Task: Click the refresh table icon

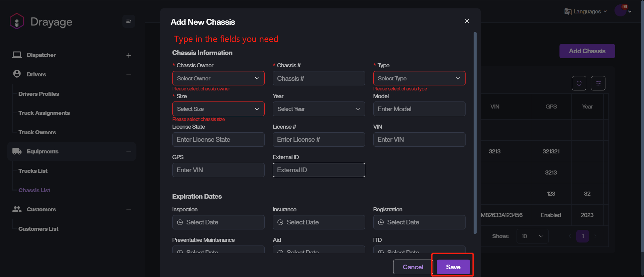Action: click(x=579, y=83)
